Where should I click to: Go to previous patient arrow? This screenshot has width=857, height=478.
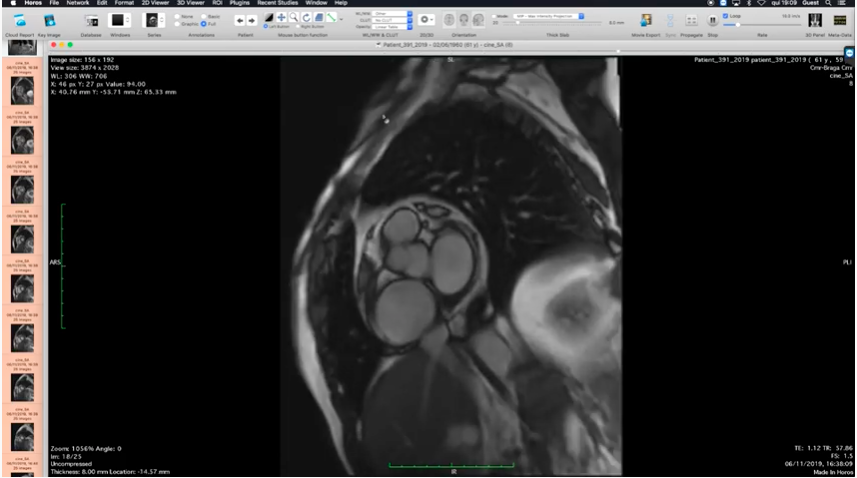[239, 21]
